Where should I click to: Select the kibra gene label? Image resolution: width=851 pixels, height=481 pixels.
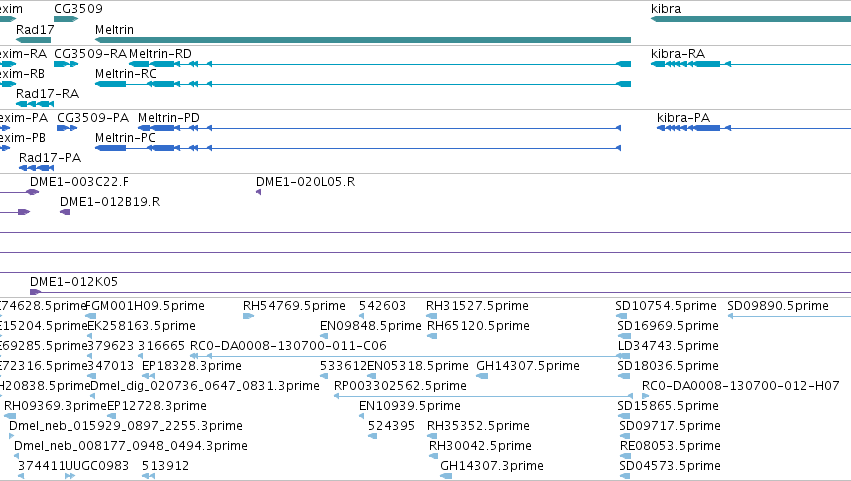point(666,9)
